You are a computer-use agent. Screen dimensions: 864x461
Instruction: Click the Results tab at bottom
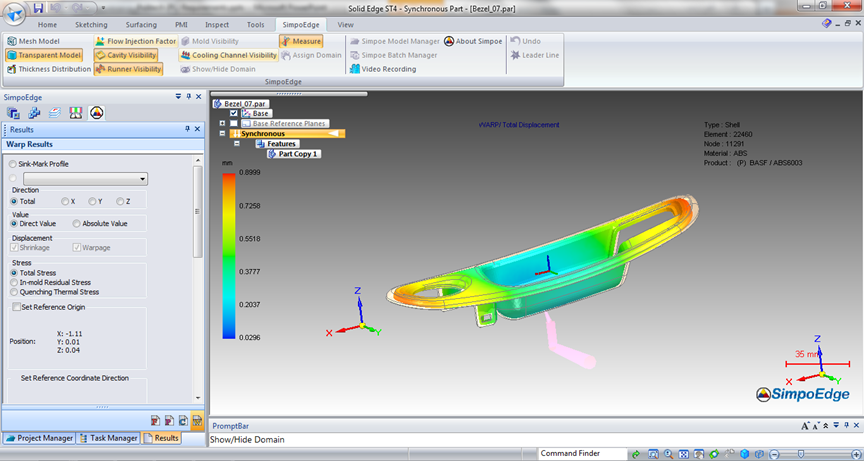(161, 438)
